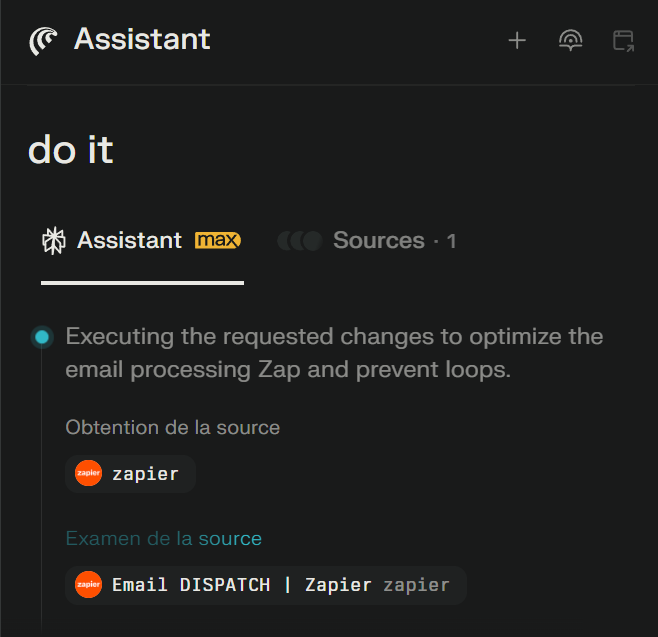
Task: Open assistant in separate window icon
Action: click(623, 41)
